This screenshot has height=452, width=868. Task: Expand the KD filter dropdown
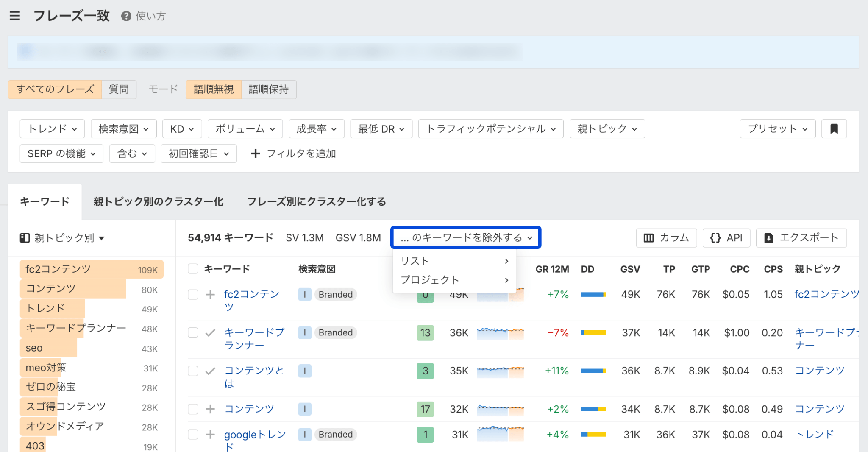click(182, 129)
